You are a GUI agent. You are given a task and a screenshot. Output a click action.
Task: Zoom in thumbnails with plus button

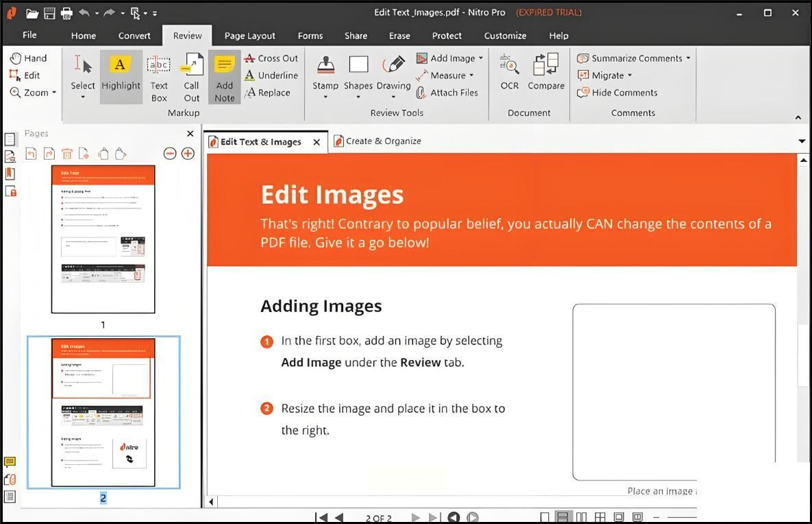click(188, 154)
